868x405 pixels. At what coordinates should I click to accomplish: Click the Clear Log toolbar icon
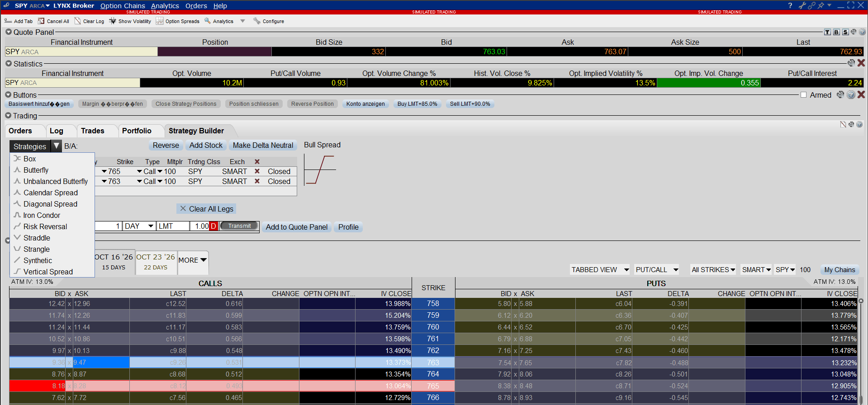(77, 21)
